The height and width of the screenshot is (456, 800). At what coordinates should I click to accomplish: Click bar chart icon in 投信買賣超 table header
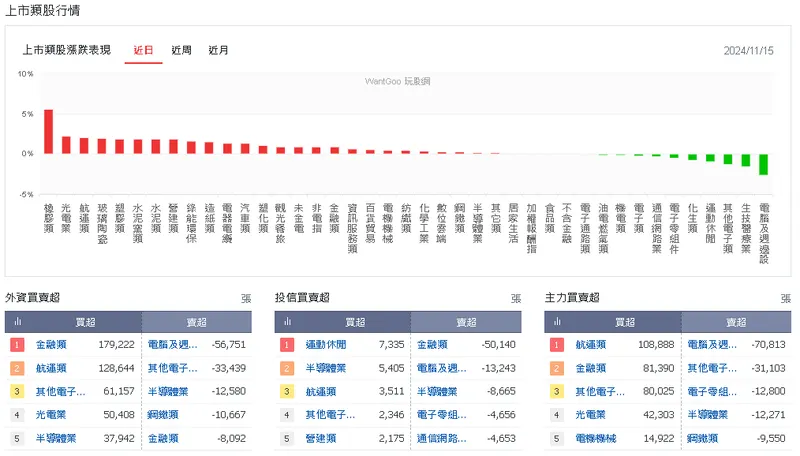pyautogui.click(x=287, y=321)
